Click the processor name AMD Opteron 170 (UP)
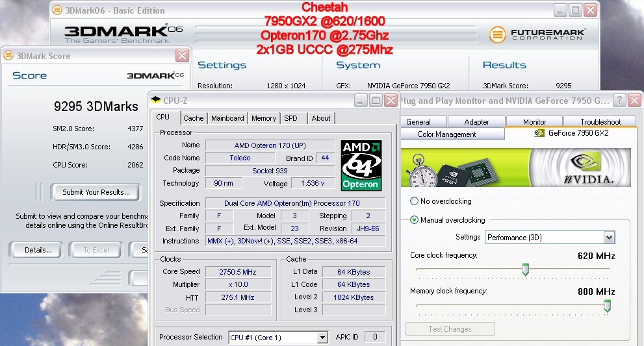This screenshot has width=644, height=346. pyautogui.click(x=270, y=145)
